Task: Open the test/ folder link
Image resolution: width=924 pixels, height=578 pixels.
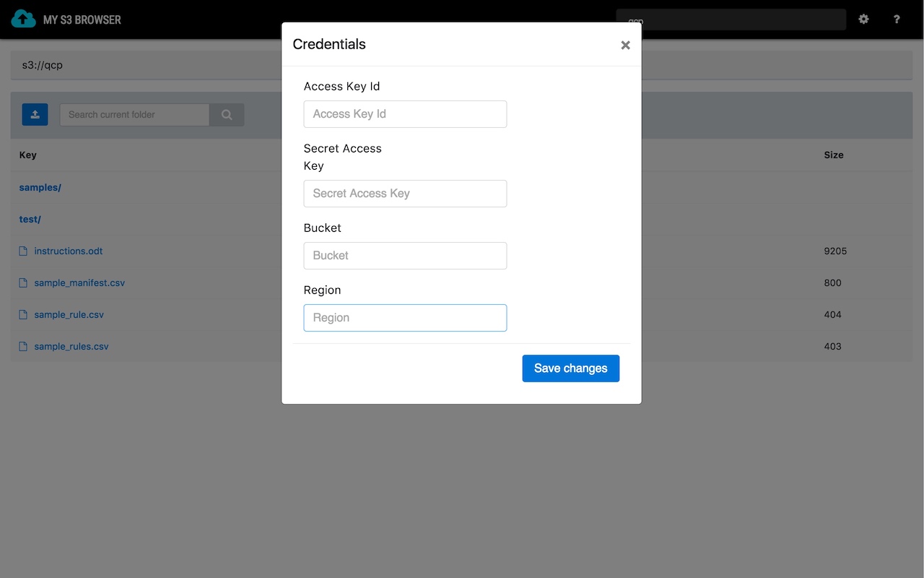Action: [30, 220]
